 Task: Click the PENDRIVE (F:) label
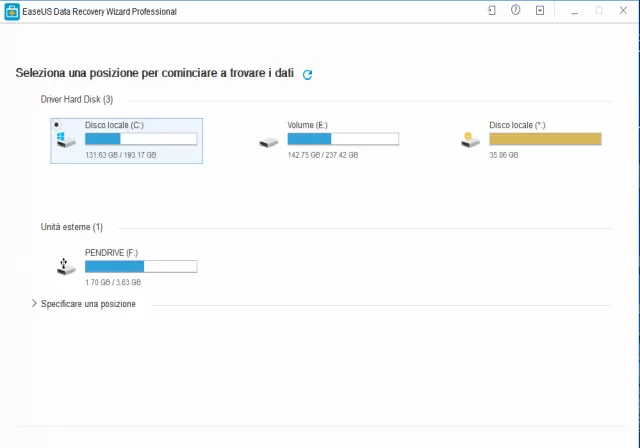click(111, 253)
